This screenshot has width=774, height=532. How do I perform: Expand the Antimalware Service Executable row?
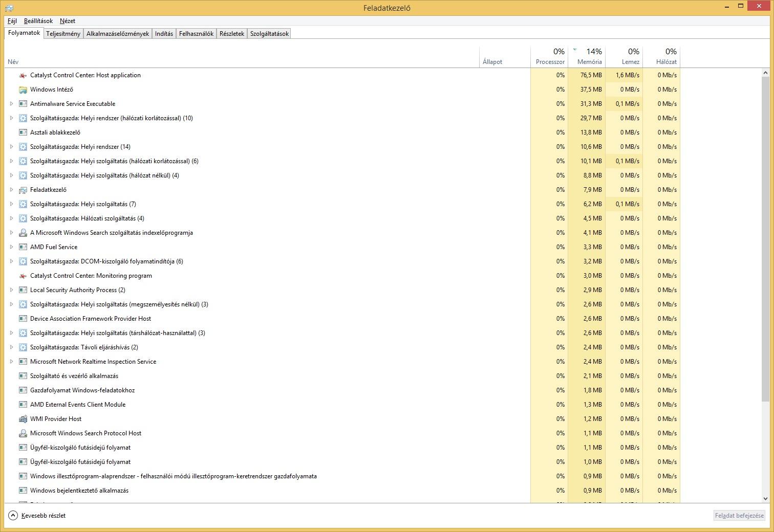tap(11, 104)
